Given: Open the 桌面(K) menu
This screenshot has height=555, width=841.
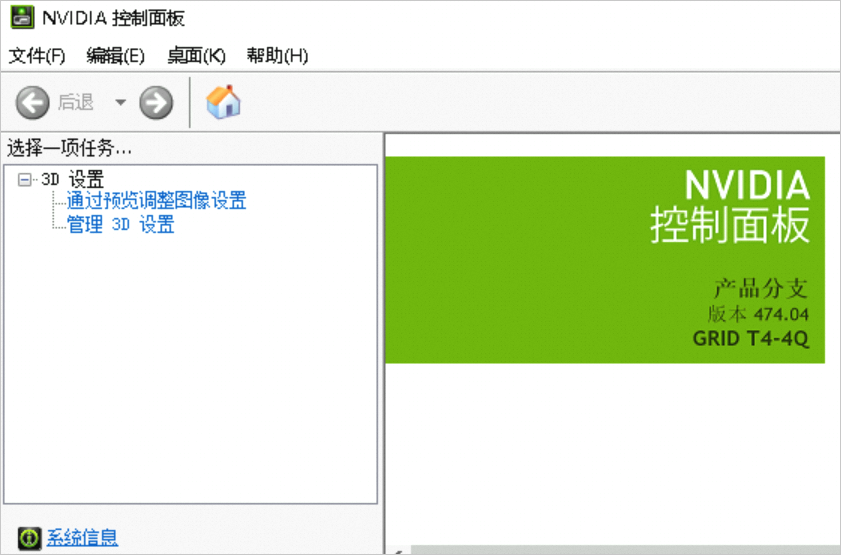Looking at the screenshot, I should [x=196, y=55].
